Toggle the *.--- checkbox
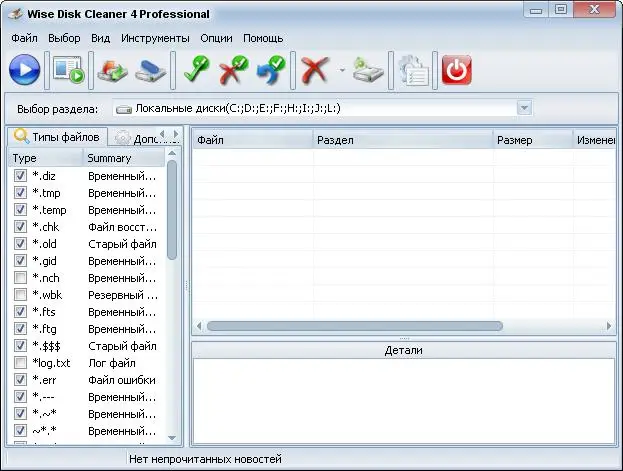 pos(20,397)
